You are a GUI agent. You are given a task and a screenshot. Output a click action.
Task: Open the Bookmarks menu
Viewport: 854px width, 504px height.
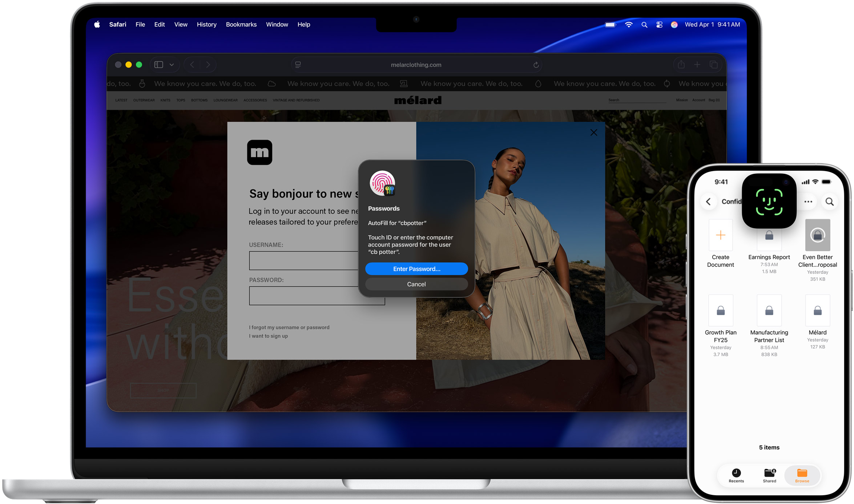point(241,24)
